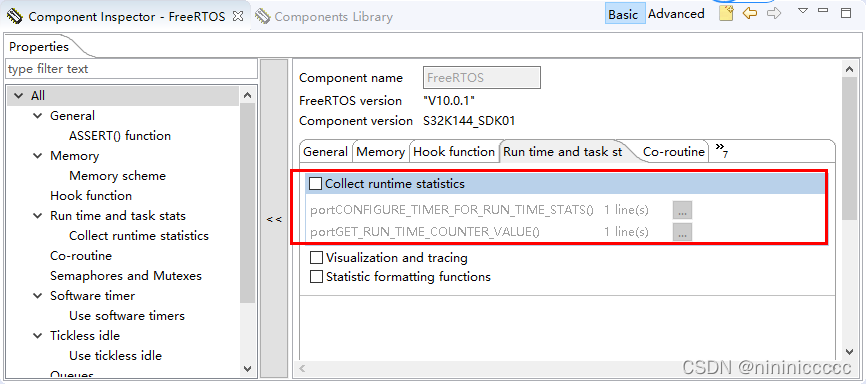This screenshot has width=866, height=384.
Task: Click the Component name field
Action: 482,78
